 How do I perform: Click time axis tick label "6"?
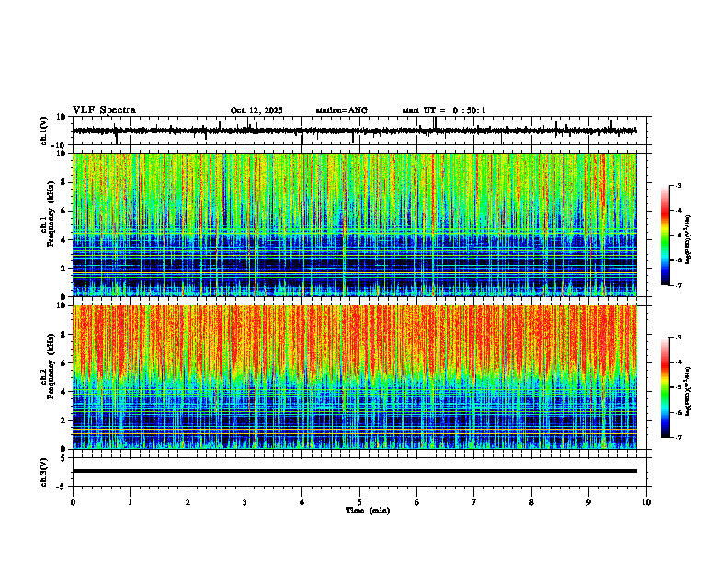click(x=417, y=502)
